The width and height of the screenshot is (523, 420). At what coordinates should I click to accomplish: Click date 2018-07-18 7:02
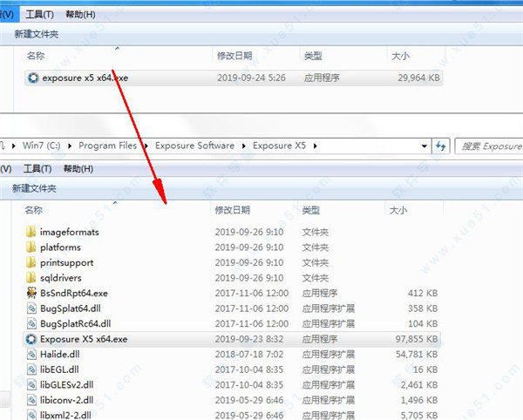[x=249, y=355]
